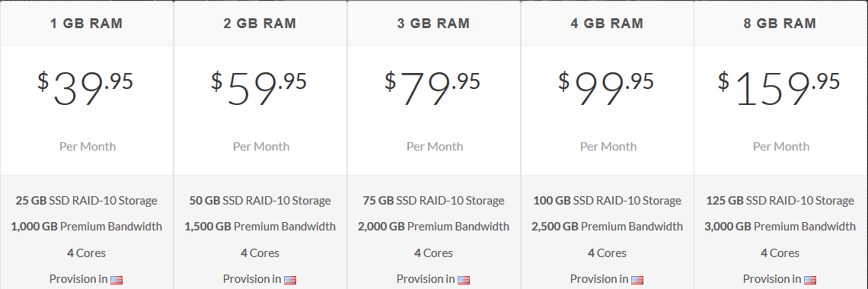Click 1,500 GB Premium Bandwidth feature
868x289 pixels.
tap(260, 227)
